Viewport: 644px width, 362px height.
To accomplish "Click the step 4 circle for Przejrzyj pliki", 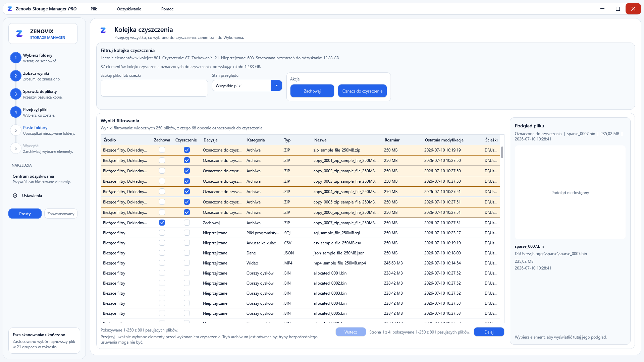I will (x=15, y=112).
